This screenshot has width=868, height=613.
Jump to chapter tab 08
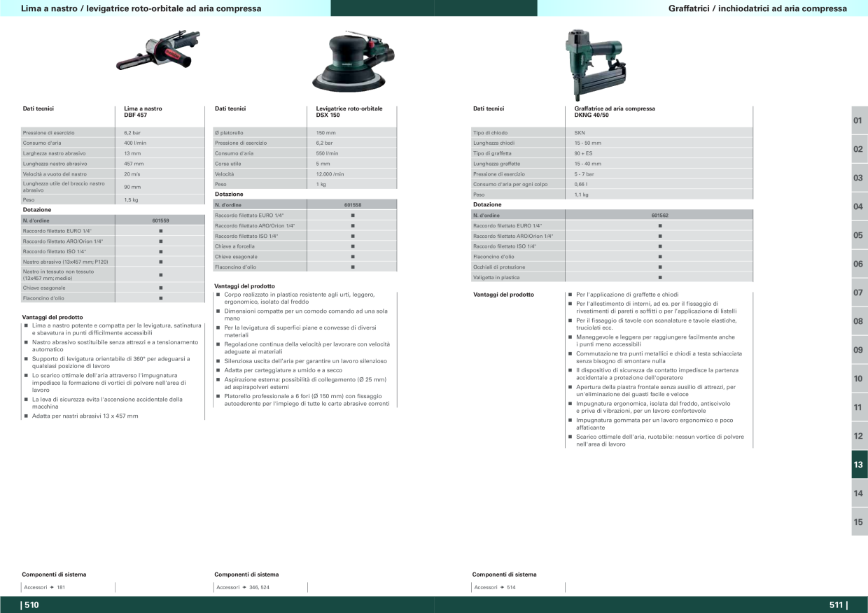pyautogui.click(x=860, y=321)
